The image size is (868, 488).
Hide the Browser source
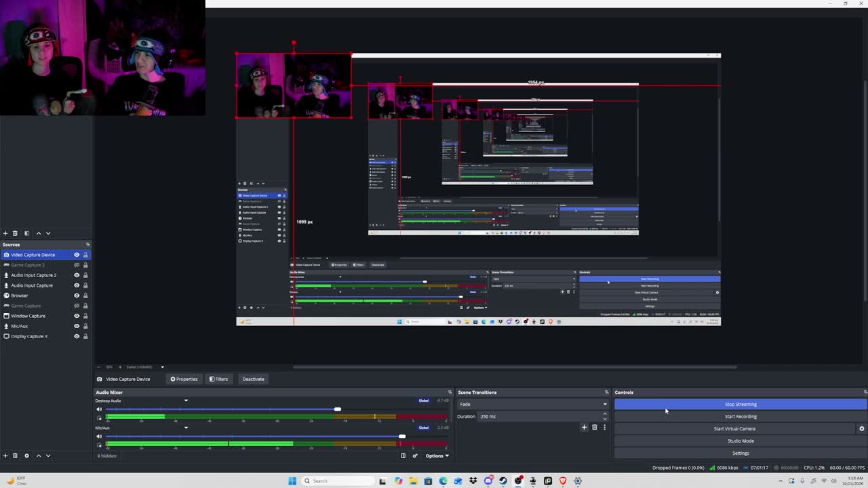77,296
